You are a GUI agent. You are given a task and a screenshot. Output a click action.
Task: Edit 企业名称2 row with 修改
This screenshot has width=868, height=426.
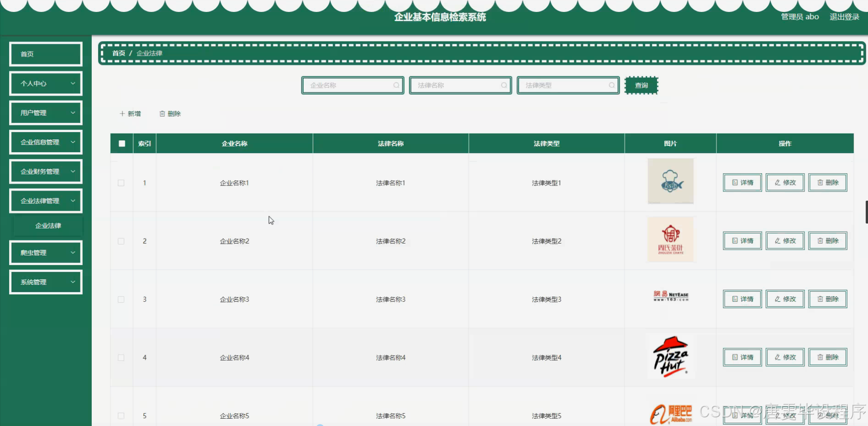(785, 240)
